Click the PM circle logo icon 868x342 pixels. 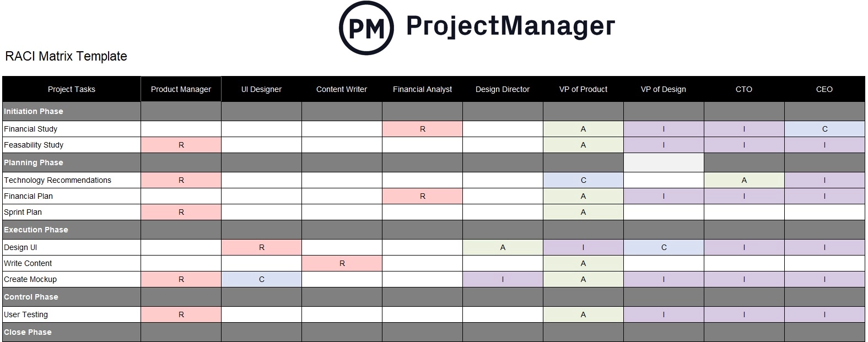pos(366,28)
